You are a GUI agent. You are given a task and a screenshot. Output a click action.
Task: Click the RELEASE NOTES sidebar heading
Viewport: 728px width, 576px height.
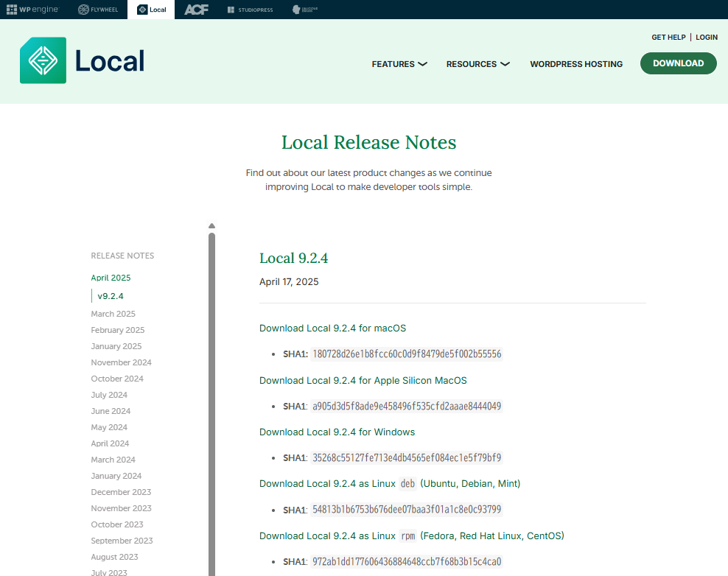[122, 256]
